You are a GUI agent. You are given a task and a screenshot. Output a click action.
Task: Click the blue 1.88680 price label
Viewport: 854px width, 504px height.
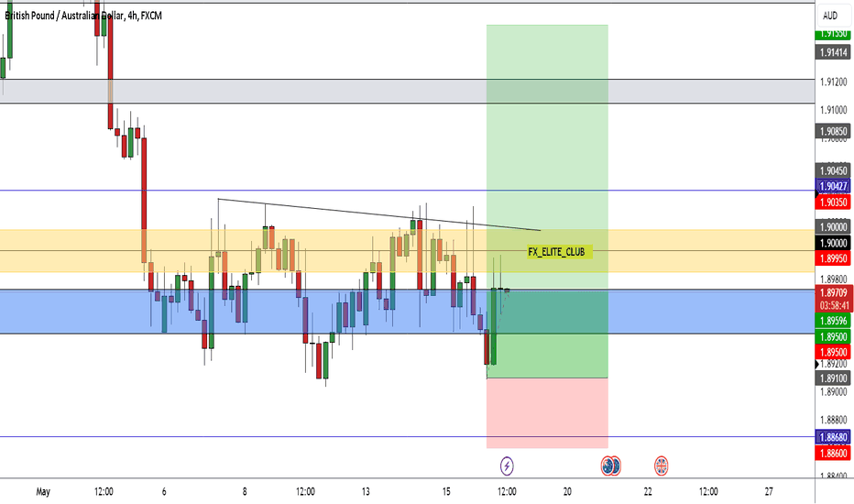point(833,437)
